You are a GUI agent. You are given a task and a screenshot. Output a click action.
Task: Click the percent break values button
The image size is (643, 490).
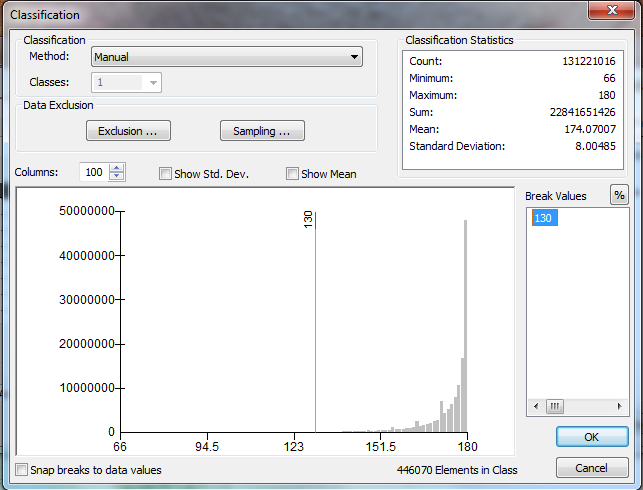coord(619,195)
